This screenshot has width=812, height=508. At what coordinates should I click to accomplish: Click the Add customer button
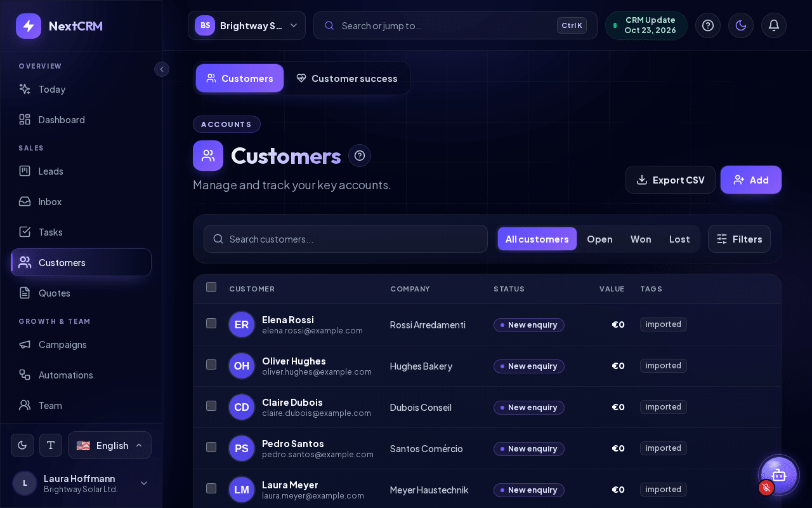click(751, 180)
